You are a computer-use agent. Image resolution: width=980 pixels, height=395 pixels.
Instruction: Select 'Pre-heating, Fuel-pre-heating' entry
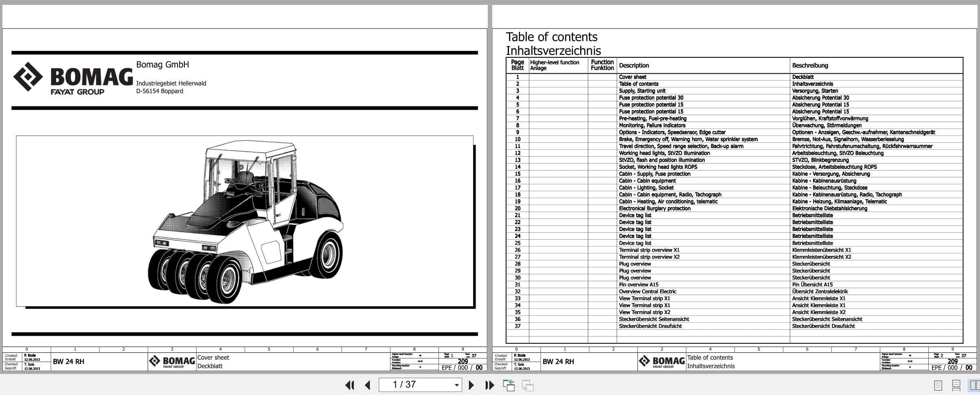653,118
